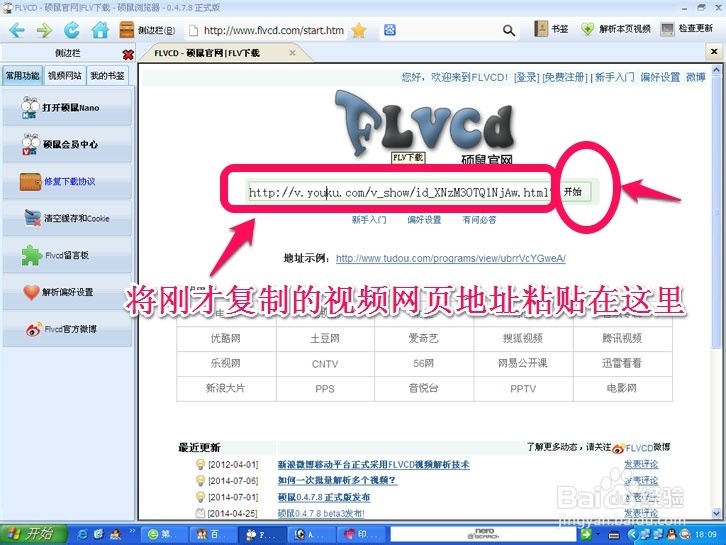Image resolution: width=726 pixels, height=545 pixels.
Task: Open 如何一次批量解析多个视频 link
Action: click(x=337, y=481)
